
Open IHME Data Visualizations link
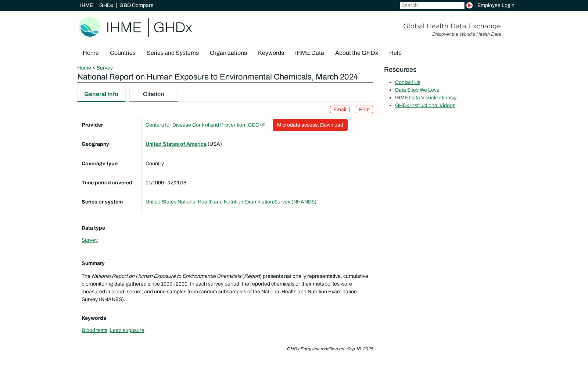[424, 98]
